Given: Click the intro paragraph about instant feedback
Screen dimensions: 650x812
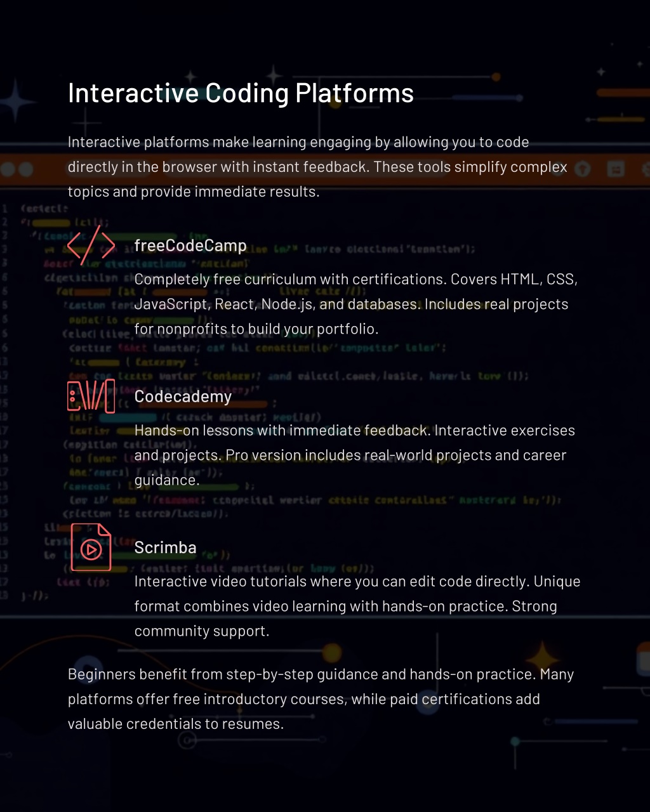Looking at the screenshot, I should pyautogui.click(x=317, y=167).
